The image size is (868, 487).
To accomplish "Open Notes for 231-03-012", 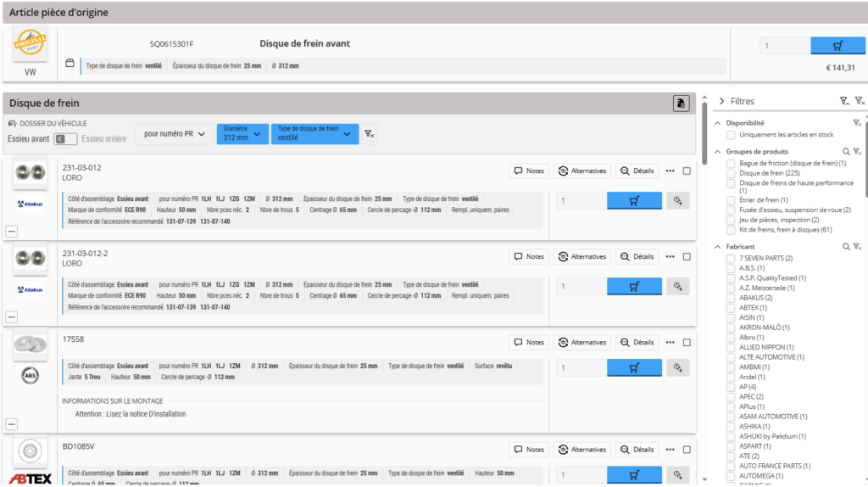I will click(x=529, y=171).
